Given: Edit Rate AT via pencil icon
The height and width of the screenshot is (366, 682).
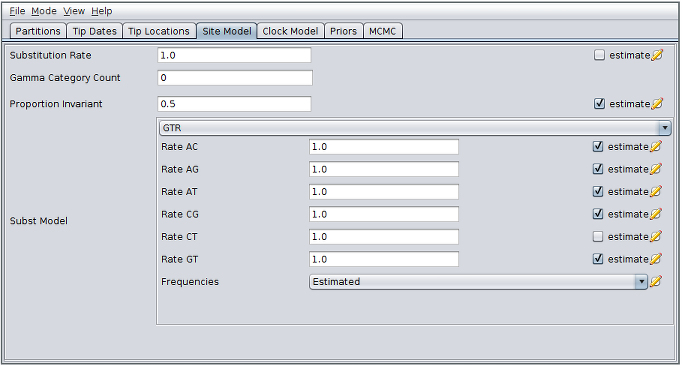Looking at the screenshot, I should point(655,191).
